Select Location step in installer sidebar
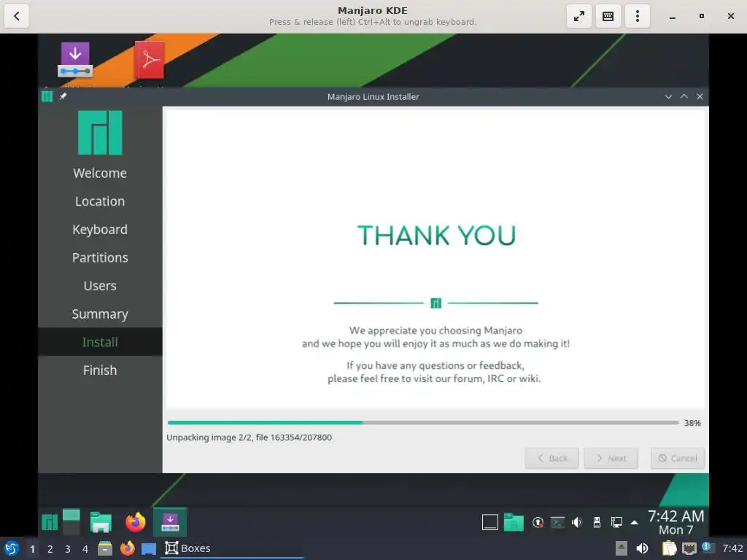Viewport: 747px width, 560px height. coord(100,201)
